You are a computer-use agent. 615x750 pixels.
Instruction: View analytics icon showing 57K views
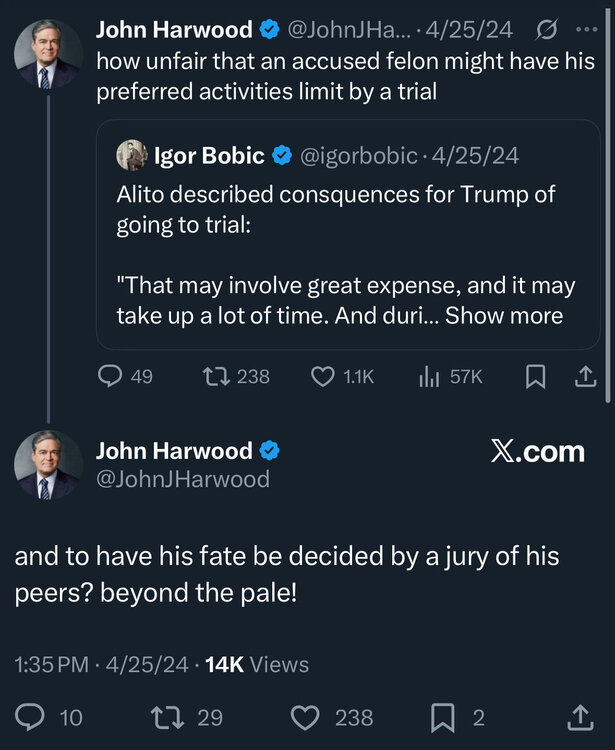[x=428, y=376]
